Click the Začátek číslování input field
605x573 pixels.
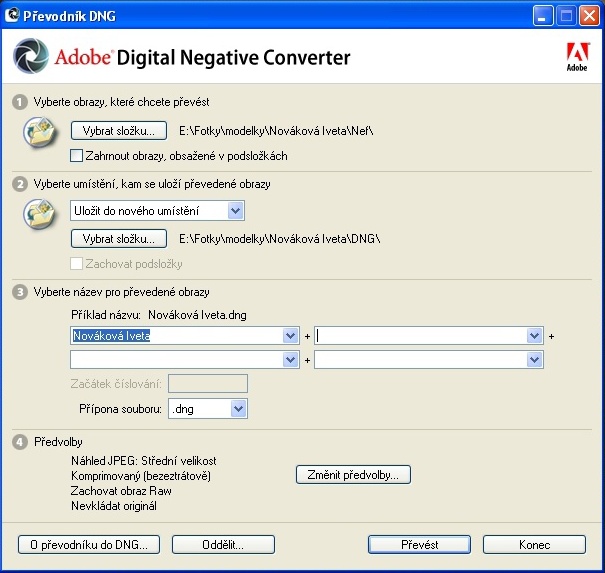click(x=208, y=383)
